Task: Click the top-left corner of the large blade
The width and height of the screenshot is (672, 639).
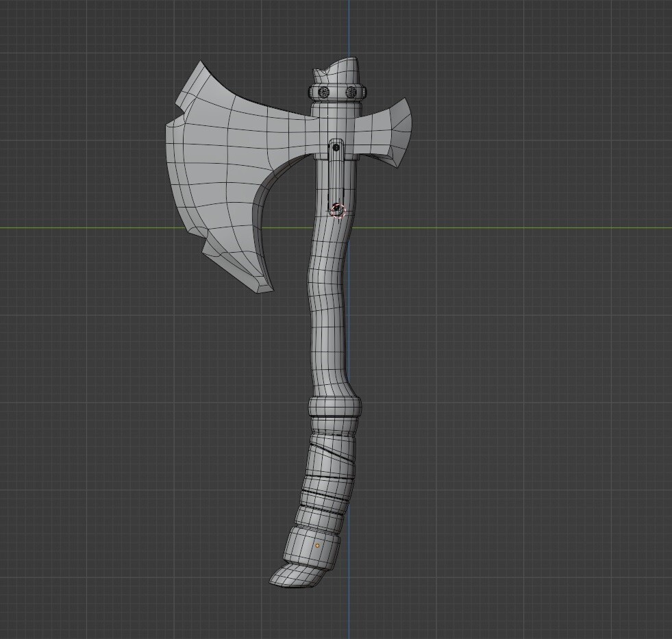Action: click(x=200, y=64)
